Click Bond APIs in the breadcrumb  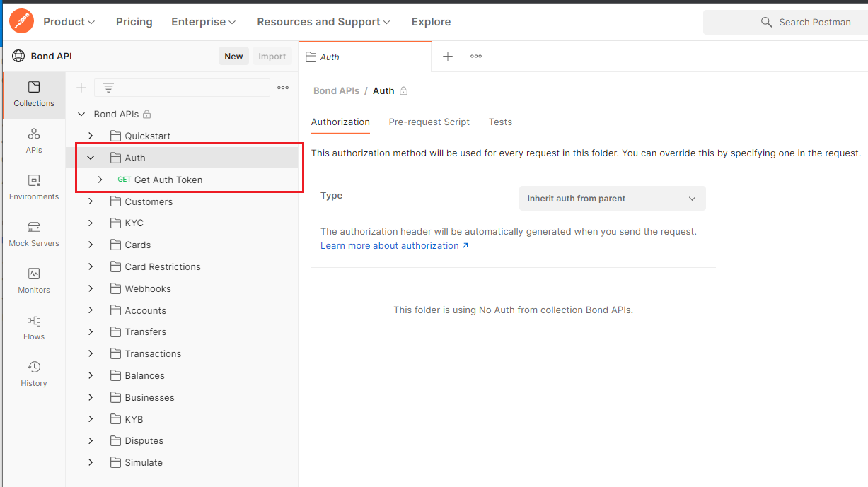click(x=337, y=90)
